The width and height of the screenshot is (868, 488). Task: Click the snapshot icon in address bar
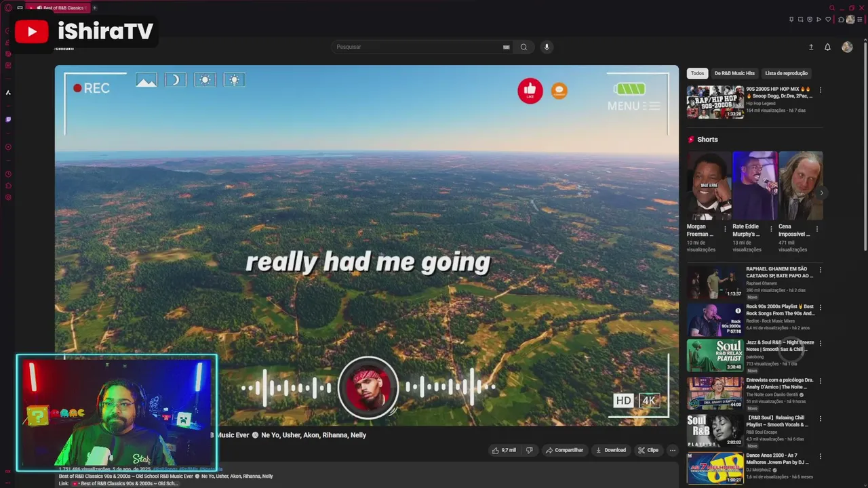tap(800, 20)
